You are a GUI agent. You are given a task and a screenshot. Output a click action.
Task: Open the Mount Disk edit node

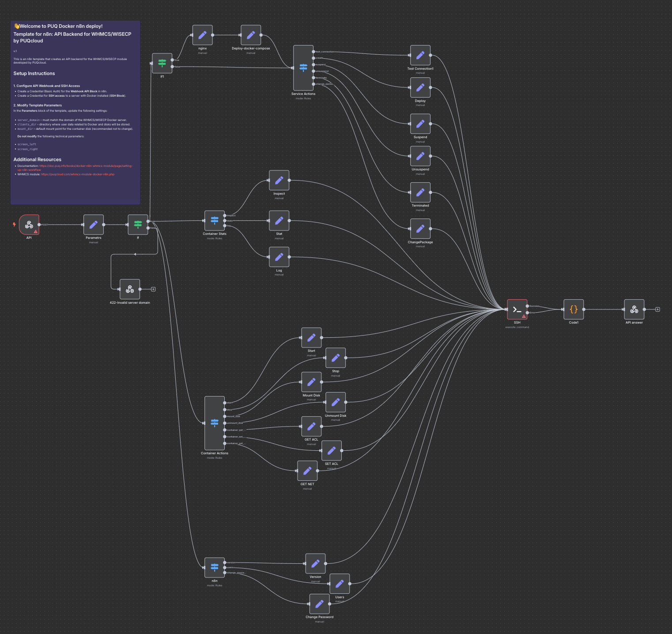tap(311, 382)
